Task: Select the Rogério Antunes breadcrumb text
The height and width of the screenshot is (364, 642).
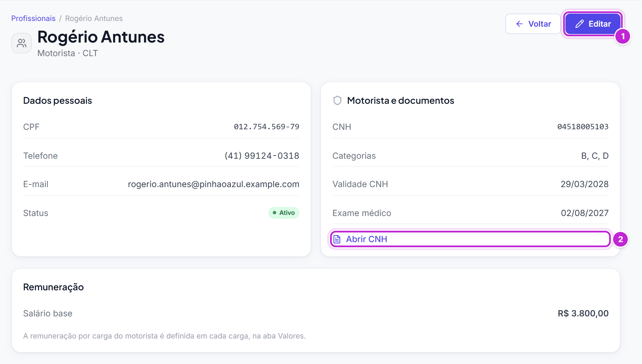Action: 94,18
